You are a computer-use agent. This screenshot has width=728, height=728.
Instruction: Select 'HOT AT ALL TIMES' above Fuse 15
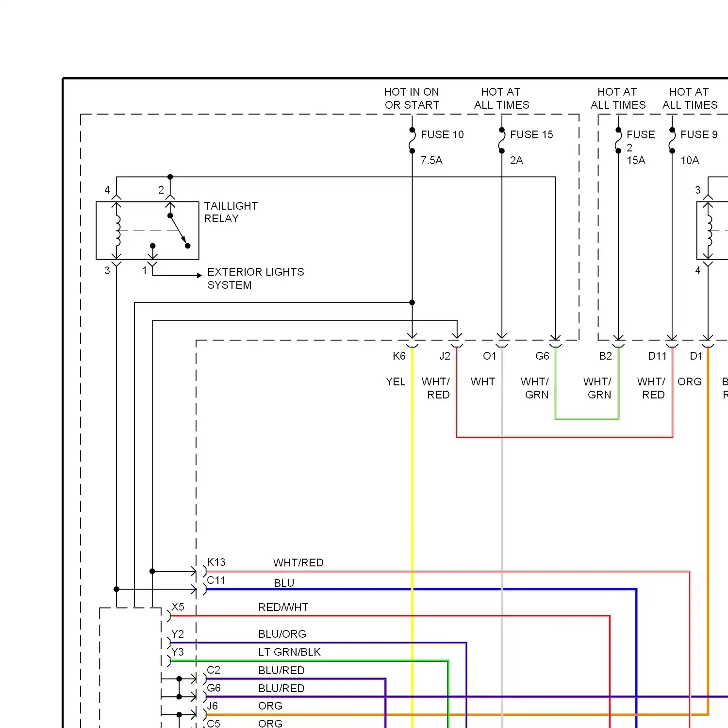tap(501, 99)
